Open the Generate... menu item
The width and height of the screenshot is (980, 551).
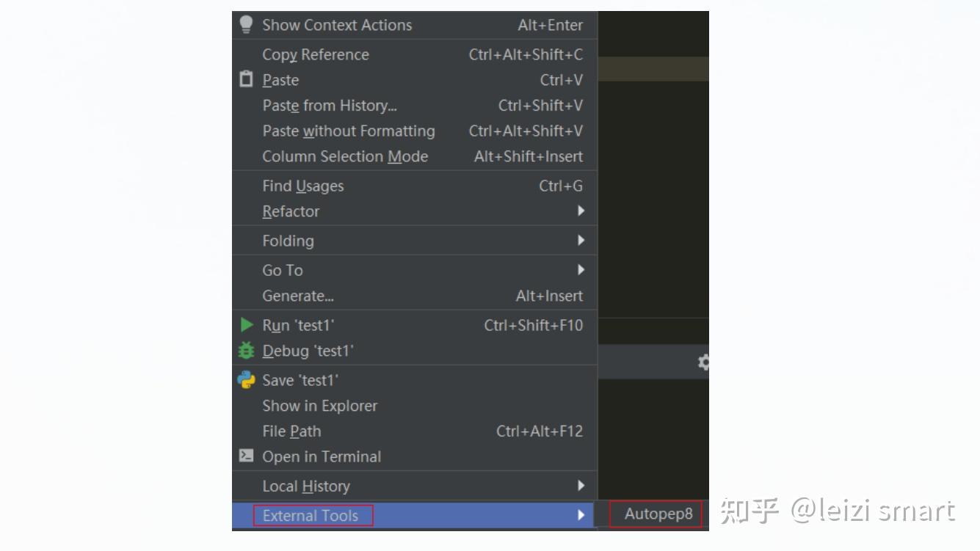[415, 296]
